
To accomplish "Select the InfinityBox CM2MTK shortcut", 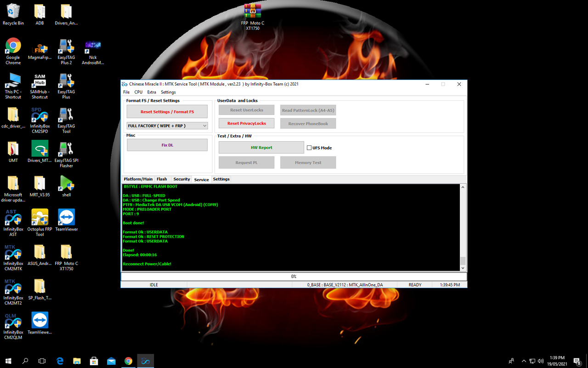I will (13, 258).
